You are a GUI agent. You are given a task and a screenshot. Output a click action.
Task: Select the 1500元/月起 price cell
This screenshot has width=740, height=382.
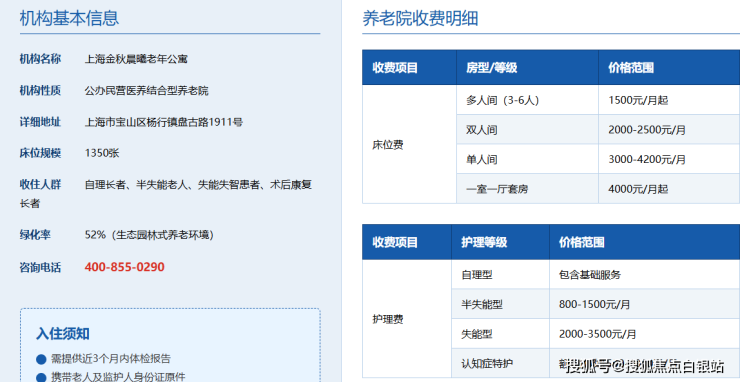[669, 100]
